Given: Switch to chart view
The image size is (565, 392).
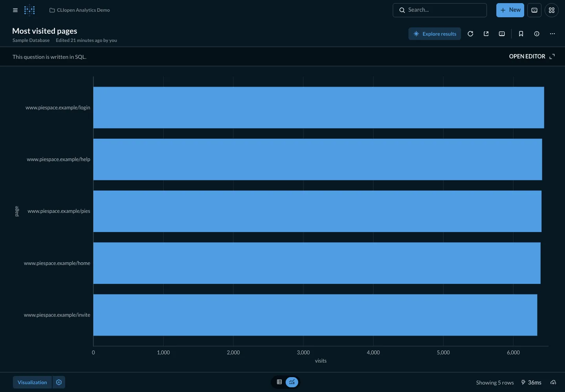Looking at the screenshot, I should [x=292, y=382].
